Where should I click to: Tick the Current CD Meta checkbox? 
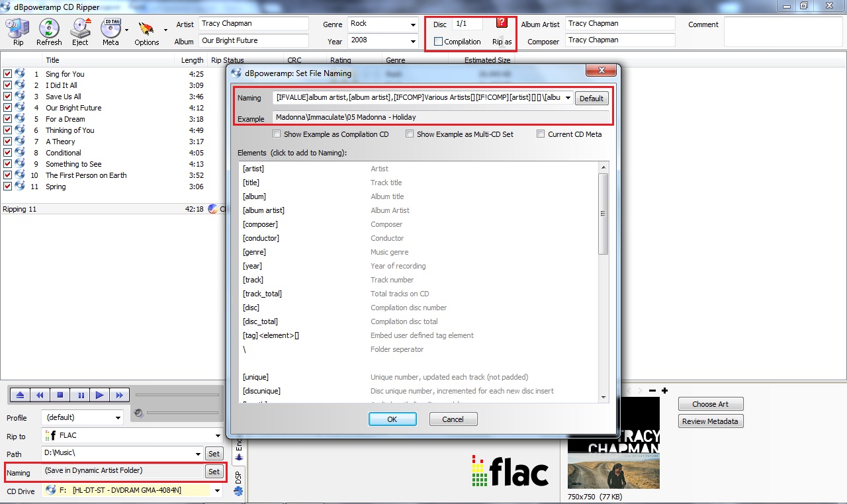click(x=541, y=134)
